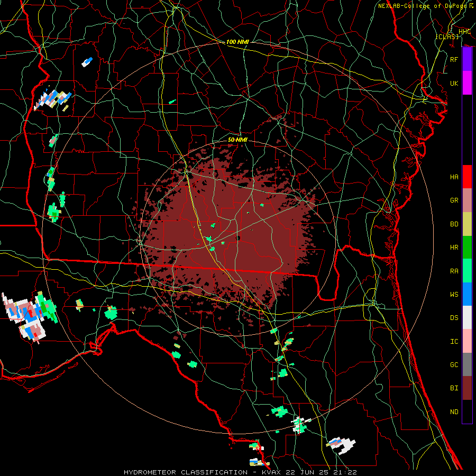Viewport: 476px width, 476px height.
Task: Click the '[CLAS]' units label
Action: (x=447, y=36)
